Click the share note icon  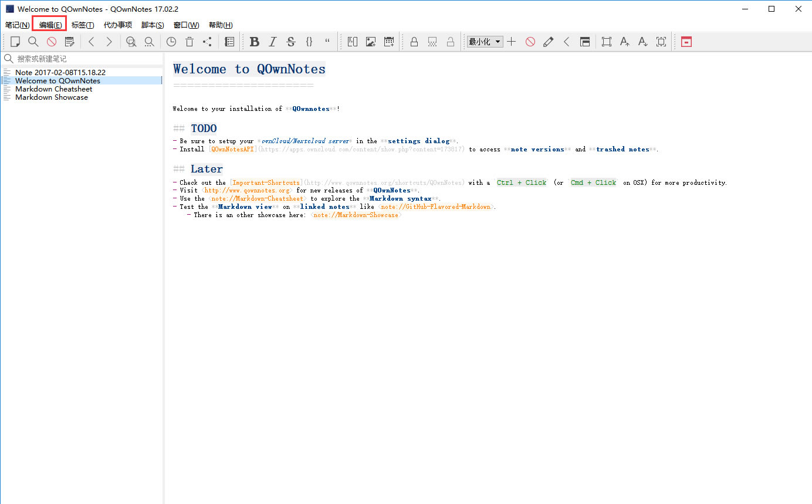(x=207, y=42)
